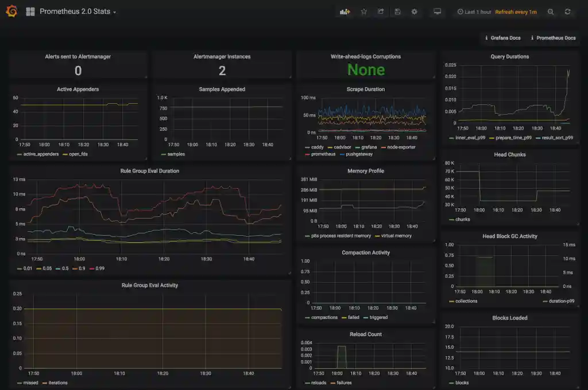Open Query Durations panel title menu
The image size is (588, 390).
click(x=509, y=57)
